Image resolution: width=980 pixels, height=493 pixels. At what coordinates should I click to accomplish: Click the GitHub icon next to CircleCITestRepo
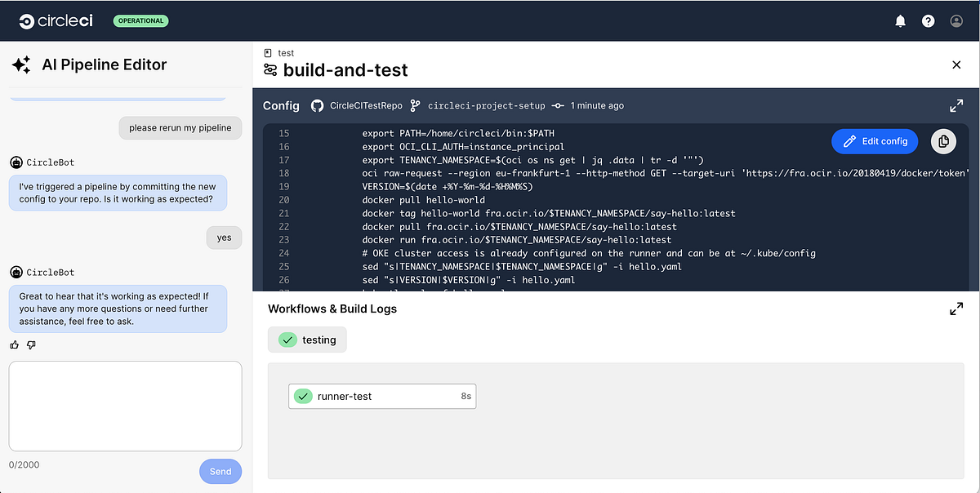(x=316, y=105)
